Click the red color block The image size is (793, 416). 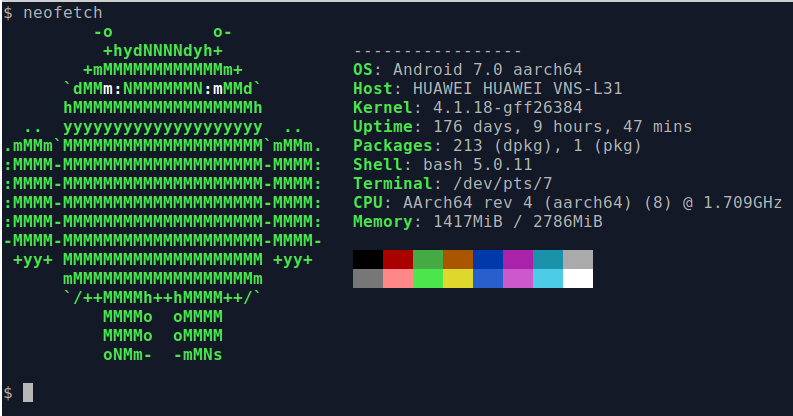(x=398, y=259)
